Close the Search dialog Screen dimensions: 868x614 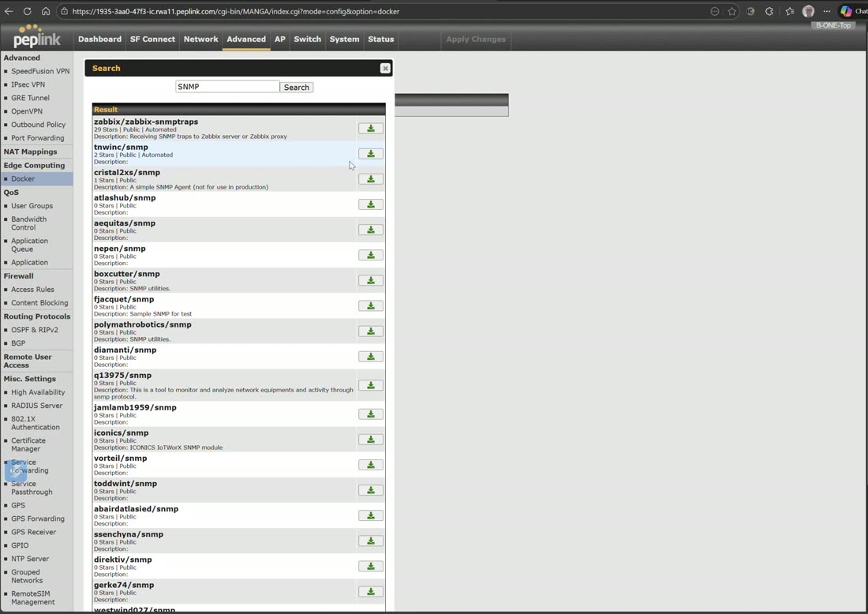point(385,68)
